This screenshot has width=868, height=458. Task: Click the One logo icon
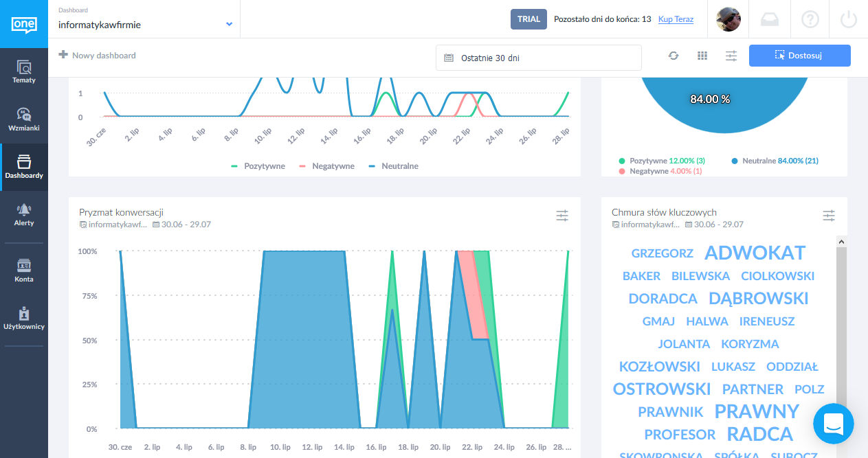(24, 24)
